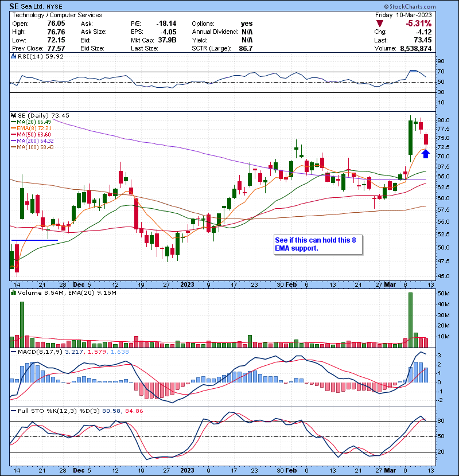Click the EPS value -4.05

[x=169, y=32]
